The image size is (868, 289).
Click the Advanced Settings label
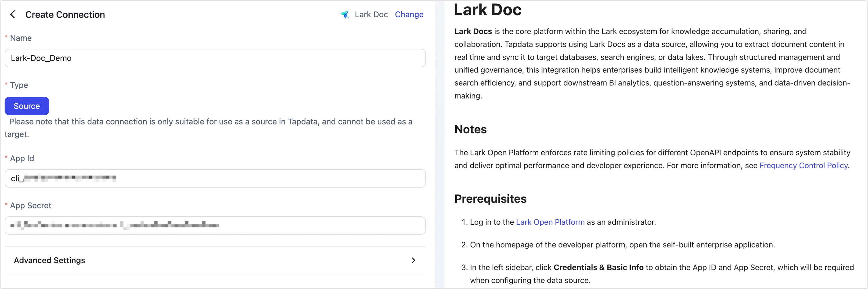[49, 260]
